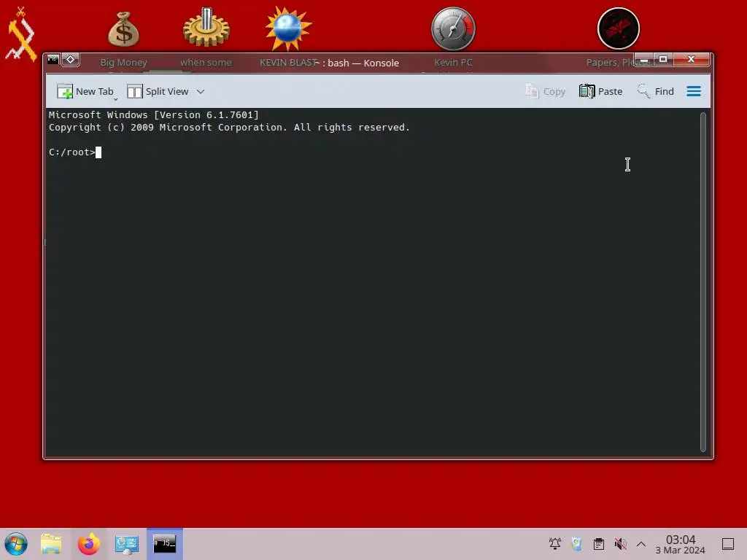This screenshot has width=747, height=560.
Task: Click the Split View button
Action: pos(158,91)
